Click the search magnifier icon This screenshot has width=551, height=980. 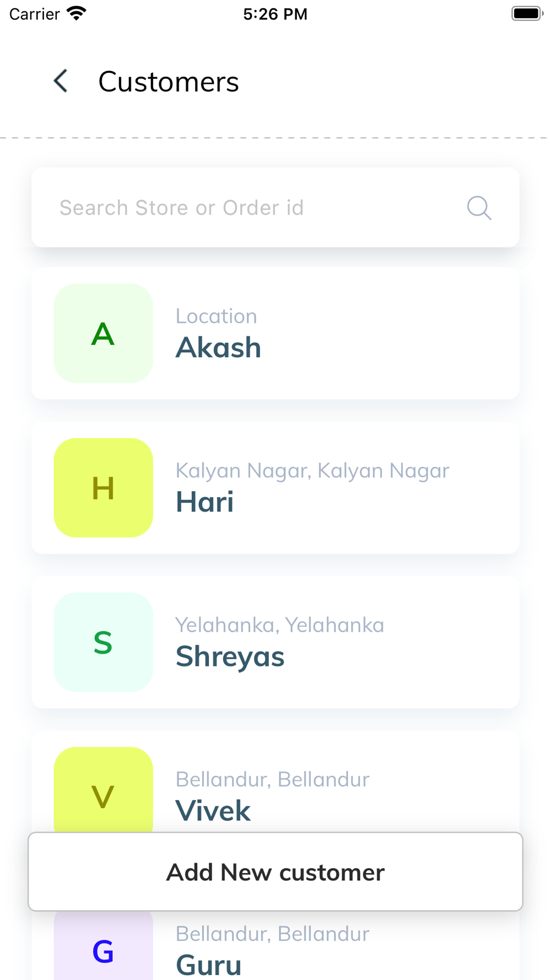479,208
